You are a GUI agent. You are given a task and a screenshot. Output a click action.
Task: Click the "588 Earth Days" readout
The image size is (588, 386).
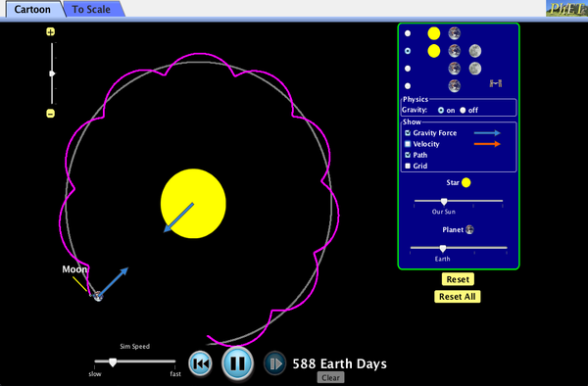[339, 363]
